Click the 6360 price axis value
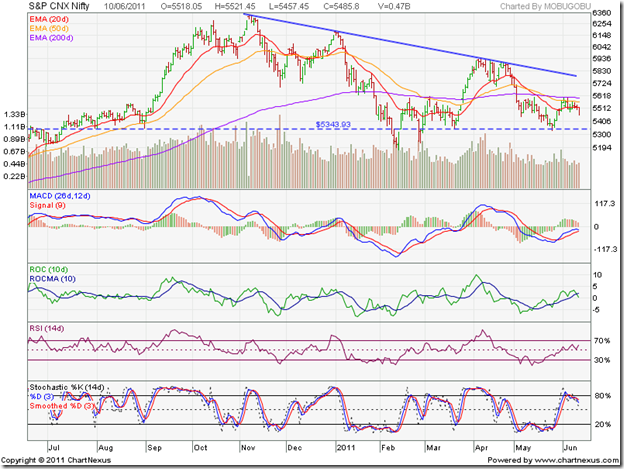The height and width of the screenshot is (469, 624). (x=602, y=13)
